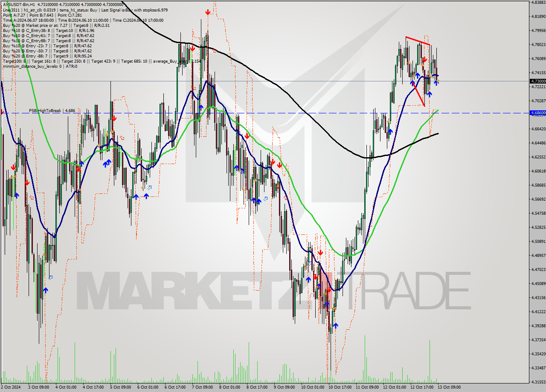The width and height of the screenshot is (546, 392).
Task: Click the '2 Oct 2024' time axis label
Action: [10, 387]
